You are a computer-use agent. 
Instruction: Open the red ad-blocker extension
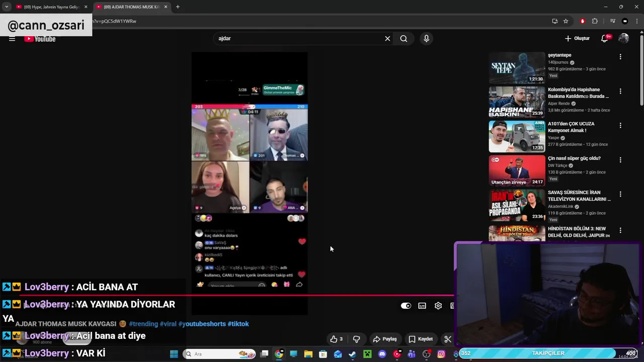point(583,21)
